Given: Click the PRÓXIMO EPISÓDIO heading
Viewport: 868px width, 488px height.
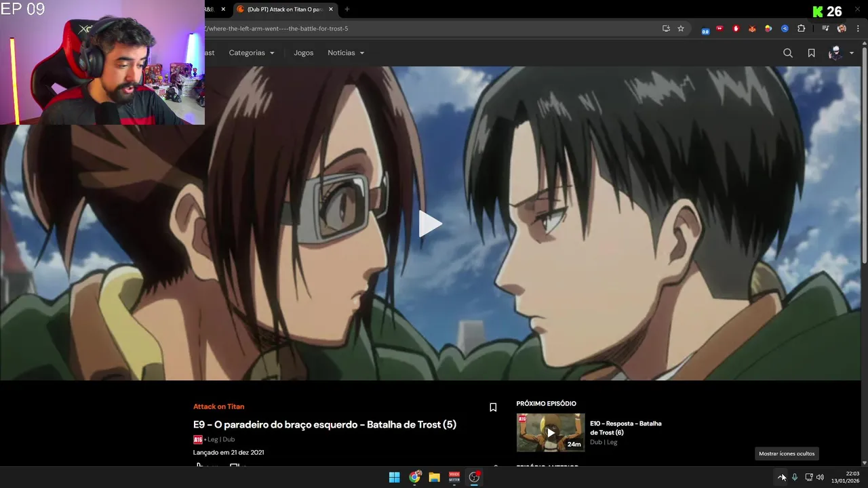Looking at the screenshot, I should 546,403.
